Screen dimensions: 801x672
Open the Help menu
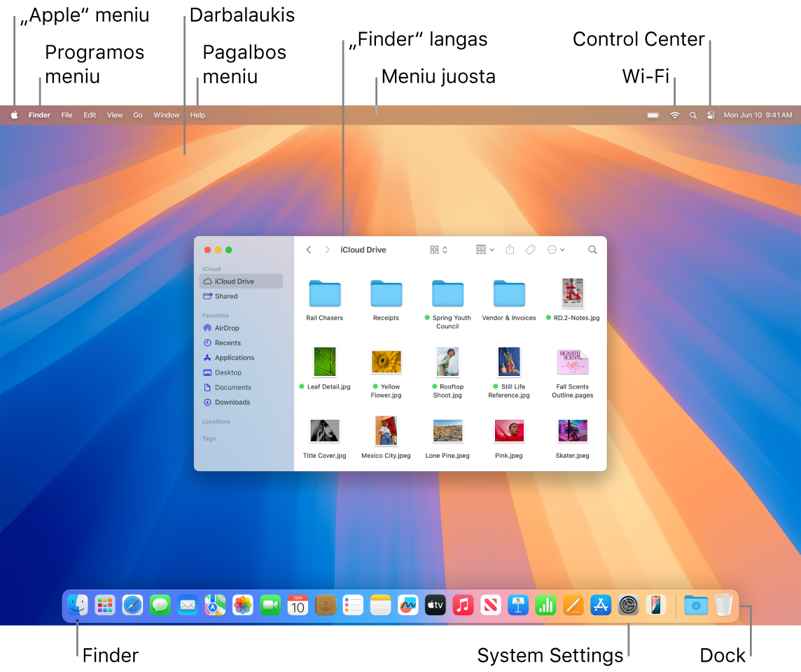tap(197, 115)
